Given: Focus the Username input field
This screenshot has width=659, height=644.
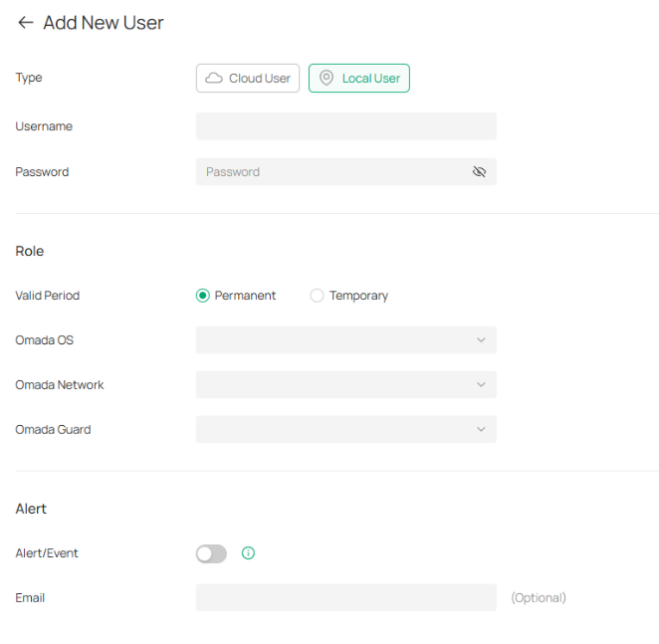Looking at the screenshot, I should [345, 126].
